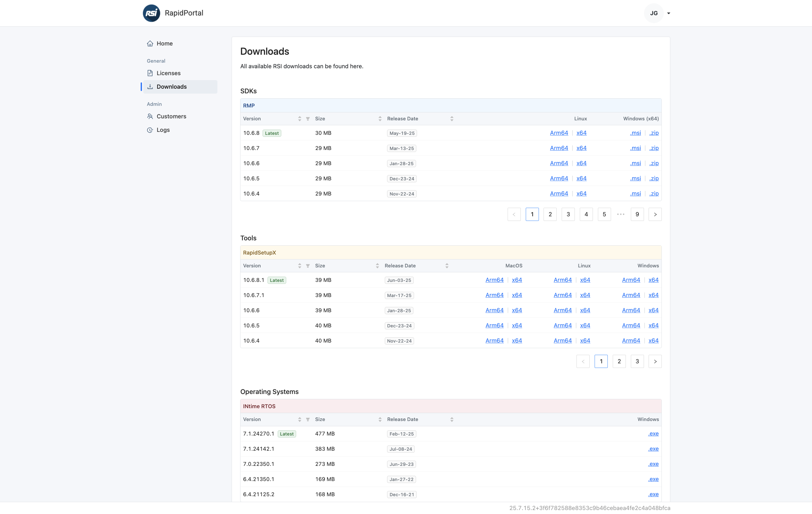The image size is (812, 514).
Task: Jump to page 9 of RMP
Action: point(637,214)
